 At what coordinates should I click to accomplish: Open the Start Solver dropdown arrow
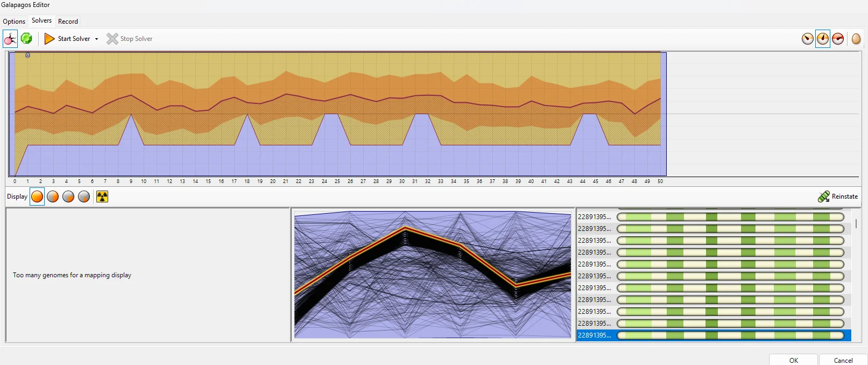(96, 39)
